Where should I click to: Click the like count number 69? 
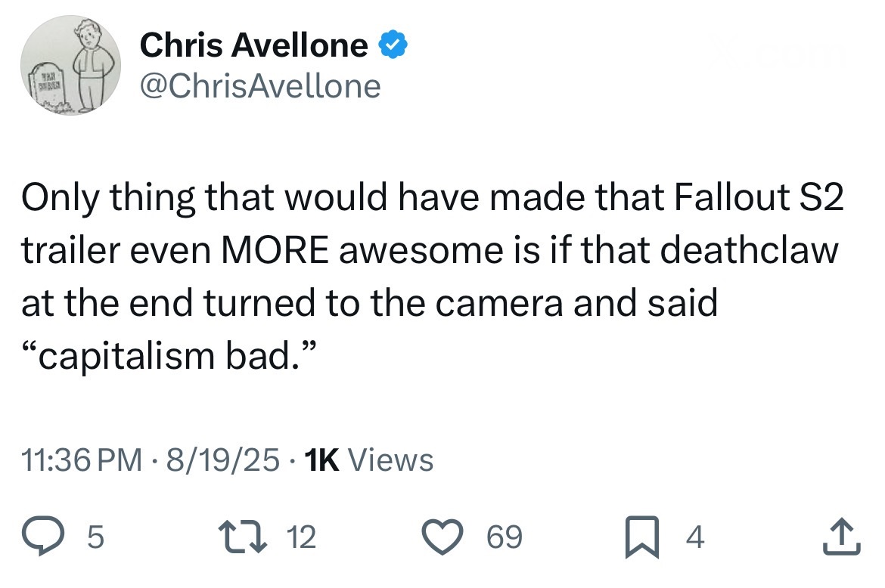pyautogui.click(x=504, y=538)
